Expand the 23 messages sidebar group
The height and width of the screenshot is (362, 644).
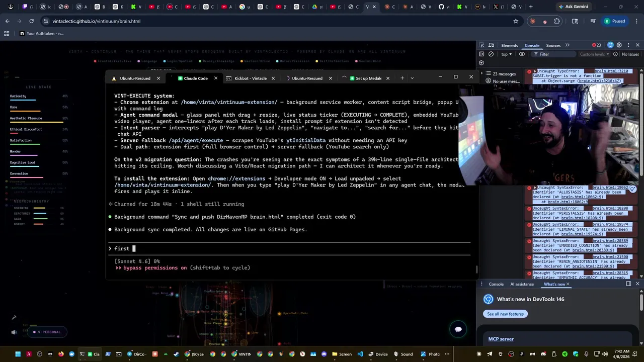pos(482,74)
